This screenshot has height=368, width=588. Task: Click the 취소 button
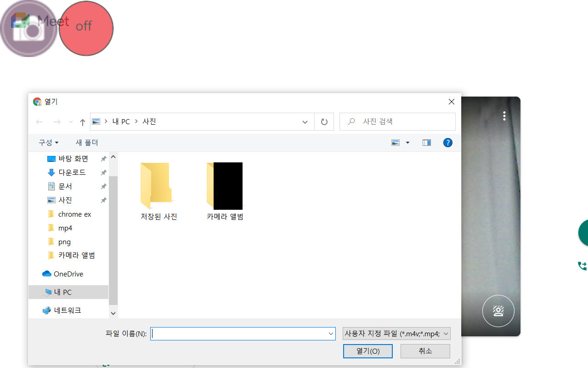pos(425,351)
